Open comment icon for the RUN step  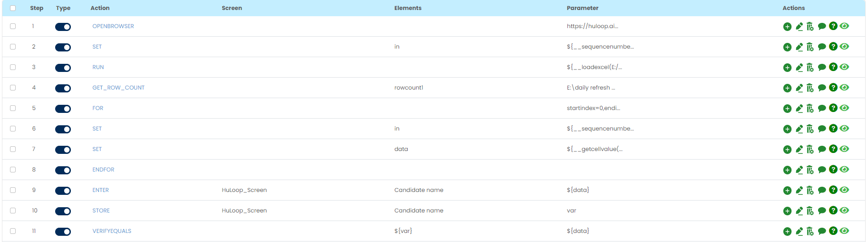(822, 67)
